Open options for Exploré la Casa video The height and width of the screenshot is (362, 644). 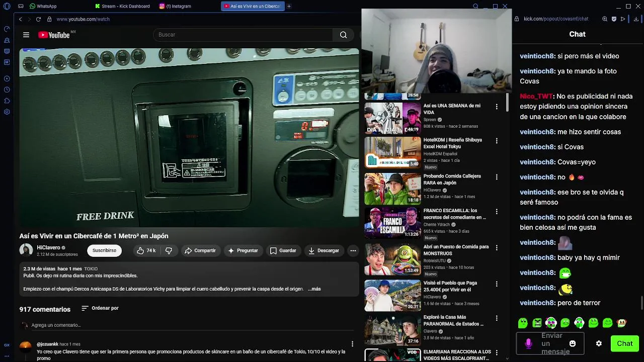497,318
